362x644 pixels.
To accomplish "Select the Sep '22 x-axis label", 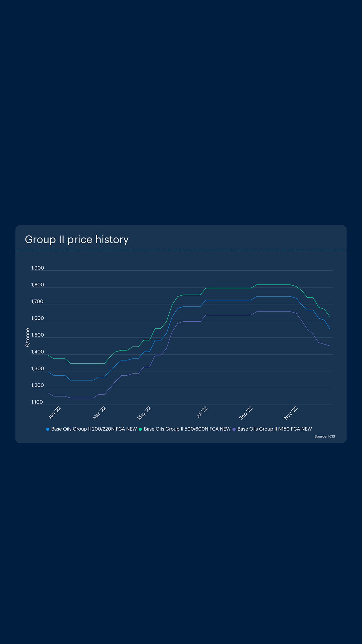I will [x=246, y=413].
